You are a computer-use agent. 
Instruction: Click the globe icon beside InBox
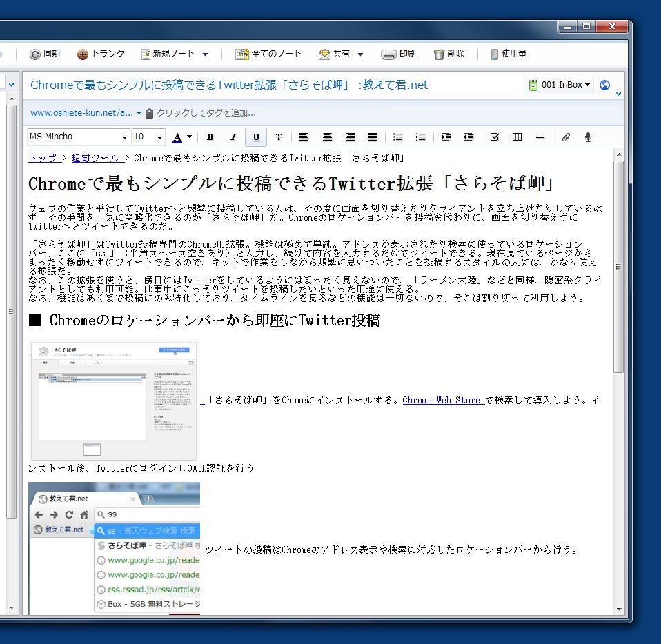tap(604, 85)
